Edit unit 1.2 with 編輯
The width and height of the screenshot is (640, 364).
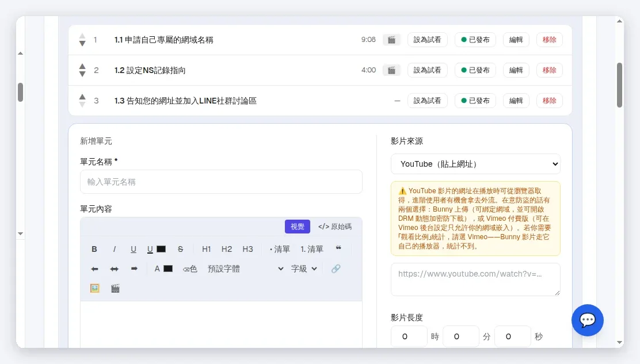pos(516,70)
